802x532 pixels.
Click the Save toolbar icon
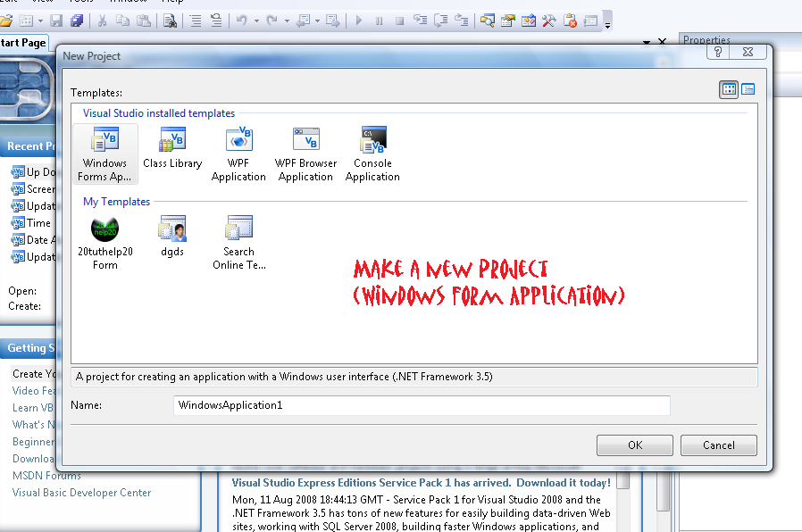56,21
